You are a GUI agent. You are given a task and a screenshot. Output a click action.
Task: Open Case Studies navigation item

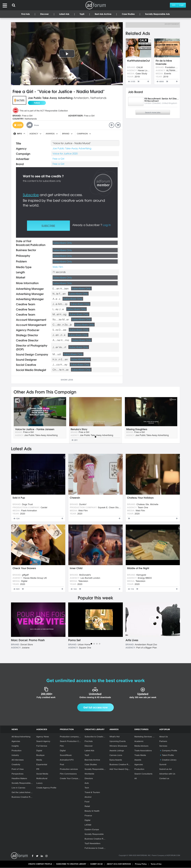pos(128,14)
